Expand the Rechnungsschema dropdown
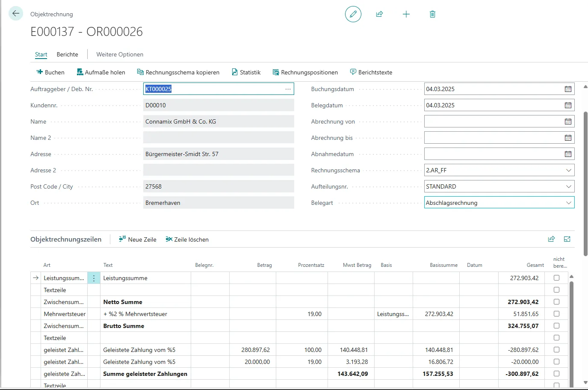 568,170
